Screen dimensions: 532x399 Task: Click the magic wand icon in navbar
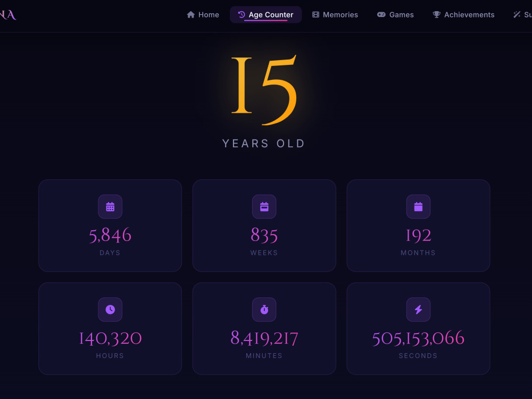click(517, 14)
